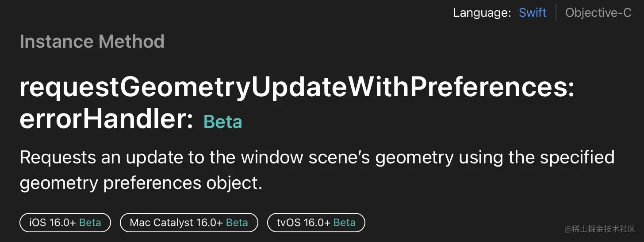Click the Beta word in tvOS badge
This screenshot has height=242, width=644.
click(x=345, y=223)
